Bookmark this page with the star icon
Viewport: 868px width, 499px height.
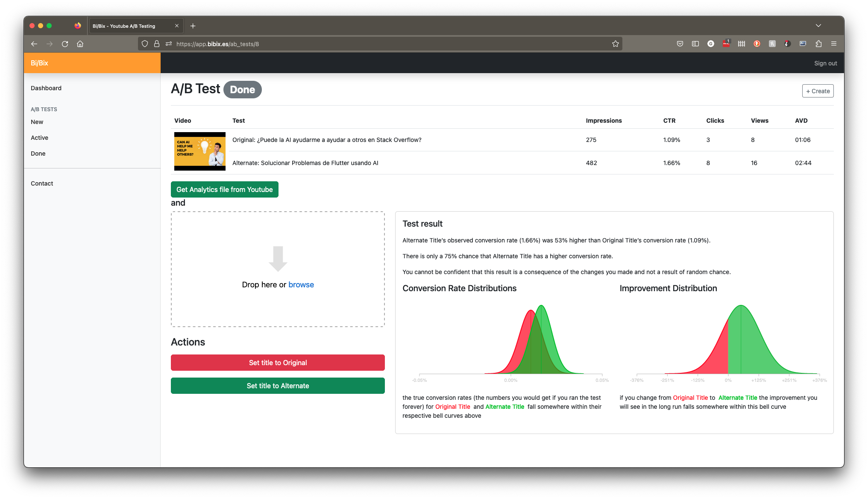click(x=616, y=44)
